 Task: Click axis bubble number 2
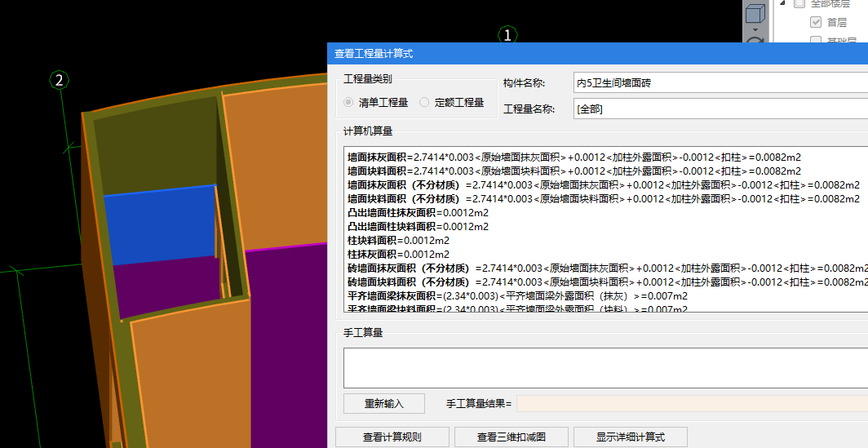pos(60,80)
